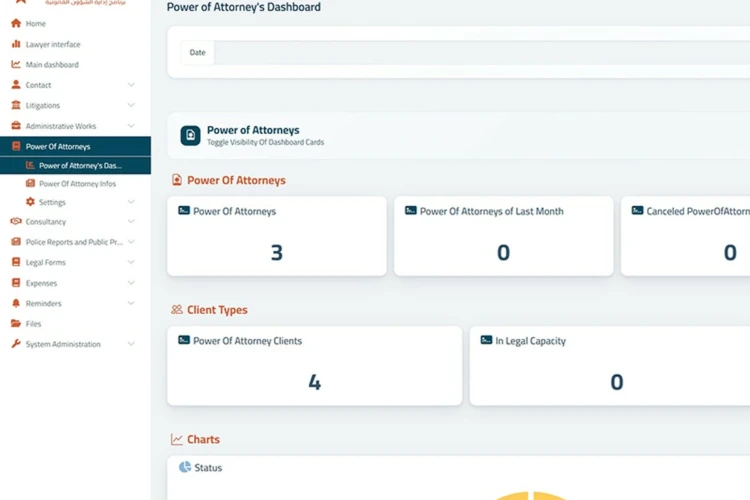Expand the System Administration chevron

[x=131, y=344]
